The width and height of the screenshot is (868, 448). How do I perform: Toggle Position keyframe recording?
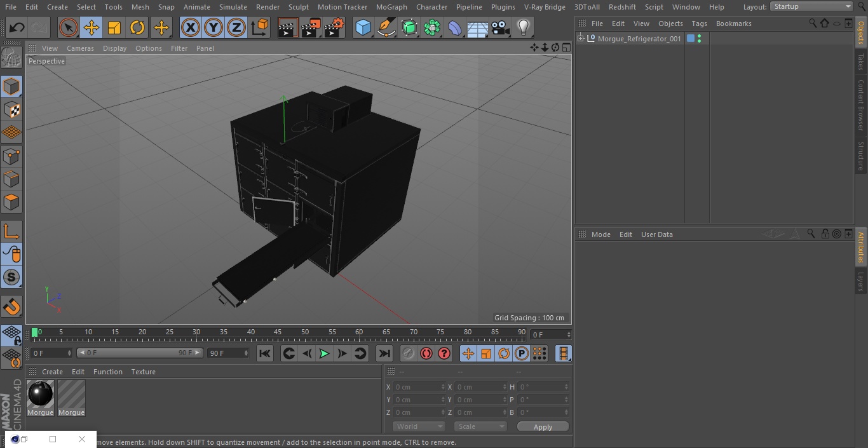coord(468,353)
